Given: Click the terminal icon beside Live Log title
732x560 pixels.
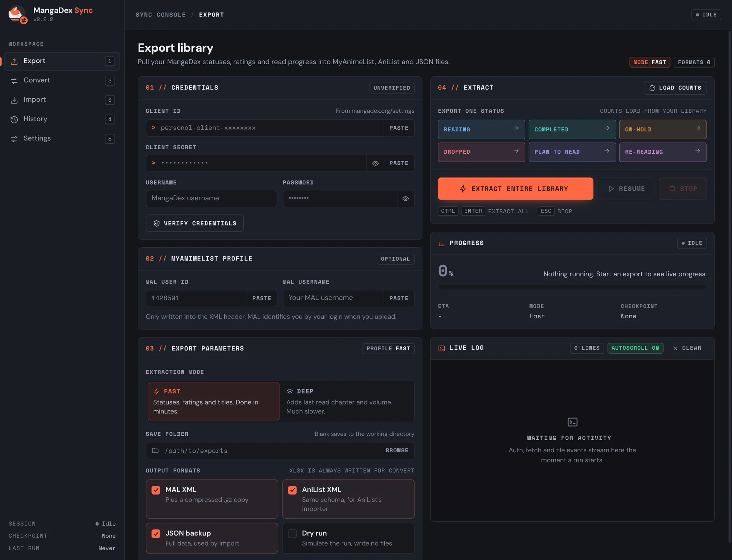Looking at the screenshot, I should [442, 348].
